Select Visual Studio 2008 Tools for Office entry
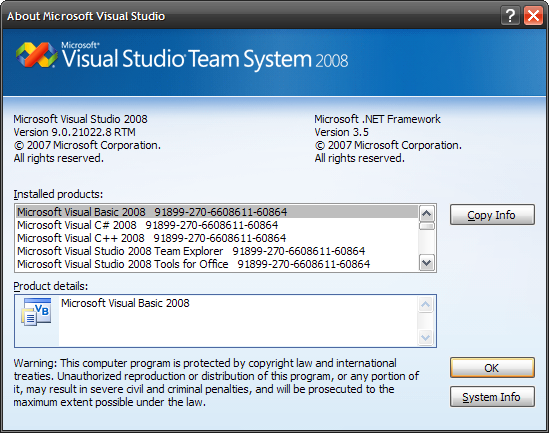549x433 pixels. [217, 264]
